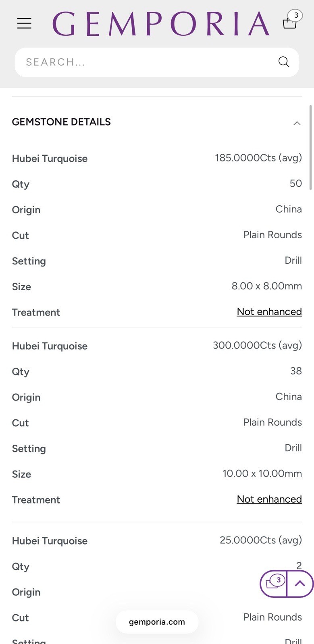This screenshot has width=314, height=644.
Task: Tap the floating scroll-to-top arrow
Action: pos(300,584)
